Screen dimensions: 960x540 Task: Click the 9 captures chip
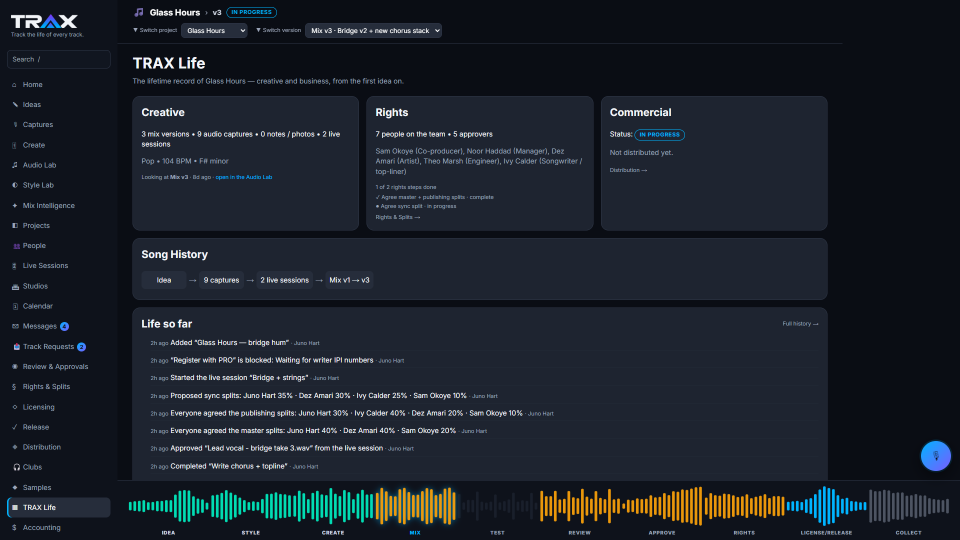click(221, 280)
